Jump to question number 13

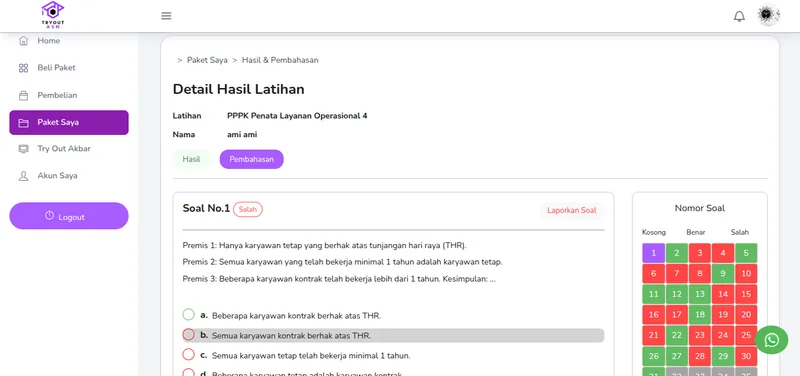(x=700, y=294)
